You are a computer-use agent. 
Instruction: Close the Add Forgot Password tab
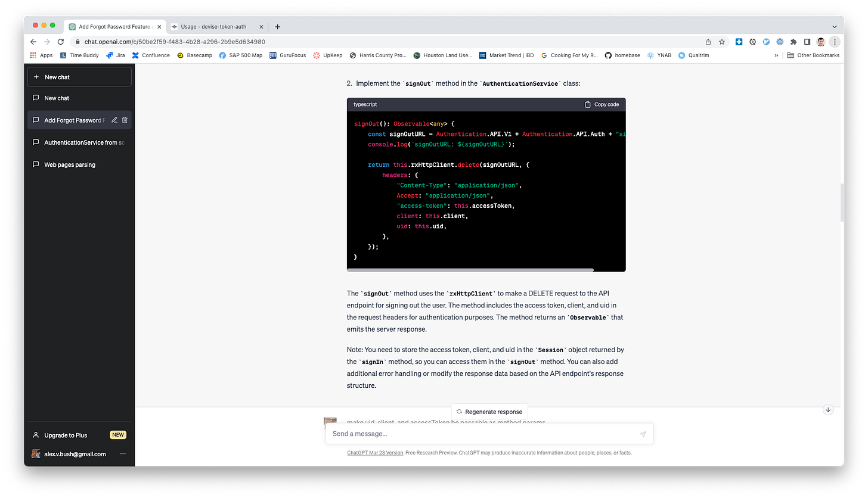158,27
